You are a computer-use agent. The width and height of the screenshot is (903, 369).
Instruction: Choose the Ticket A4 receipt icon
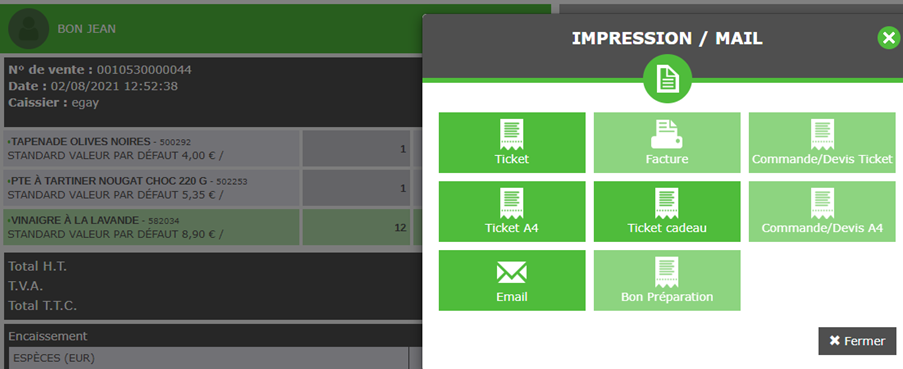click(x=511, y=203)
